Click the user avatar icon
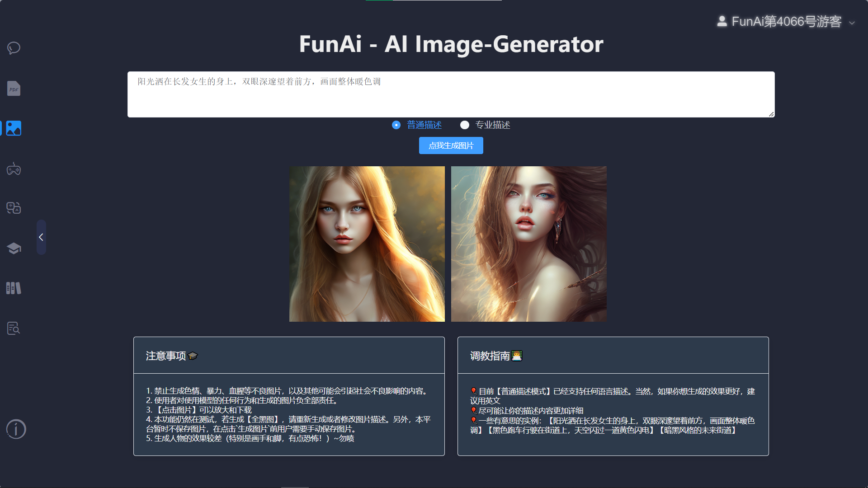This screenshot has height=488, width=868. [722, 21]
